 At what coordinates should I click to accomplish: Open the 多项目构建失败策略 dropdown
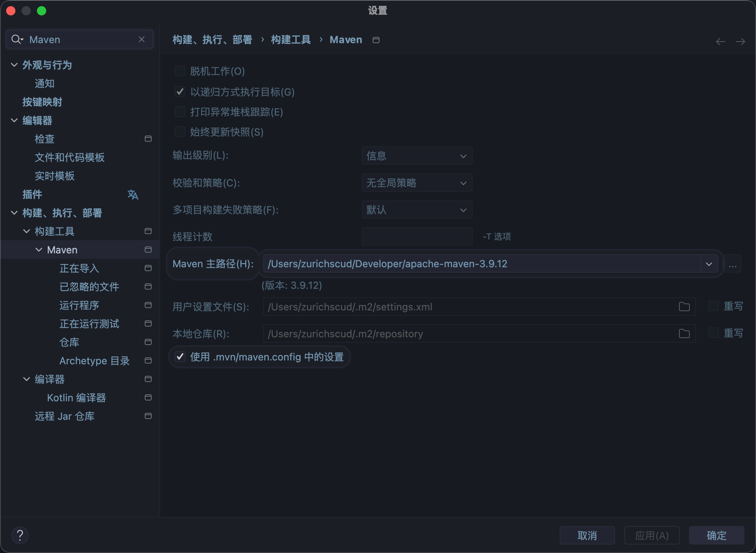pos(417,209)
